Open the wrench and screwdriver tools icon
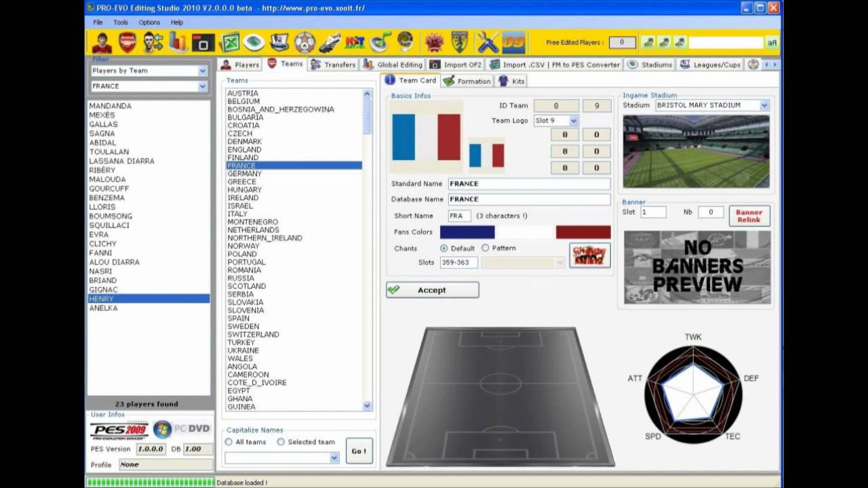 pos(488,43)
